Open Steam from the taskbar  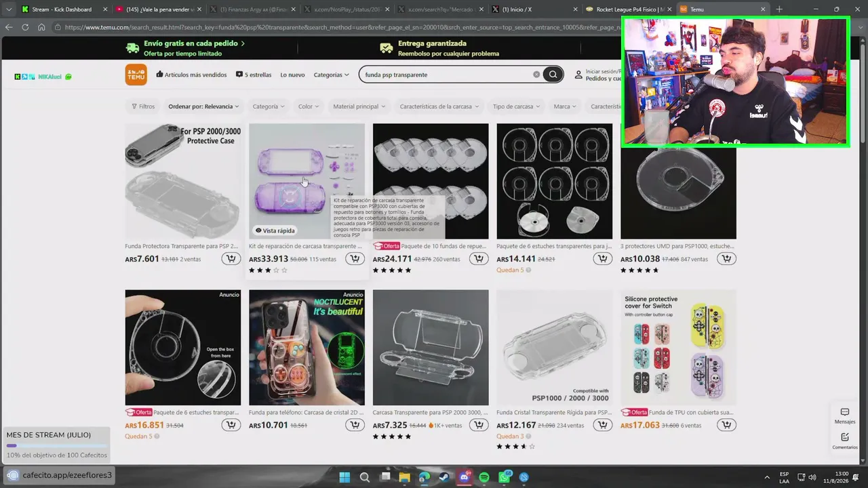click(x=444, y=477)
